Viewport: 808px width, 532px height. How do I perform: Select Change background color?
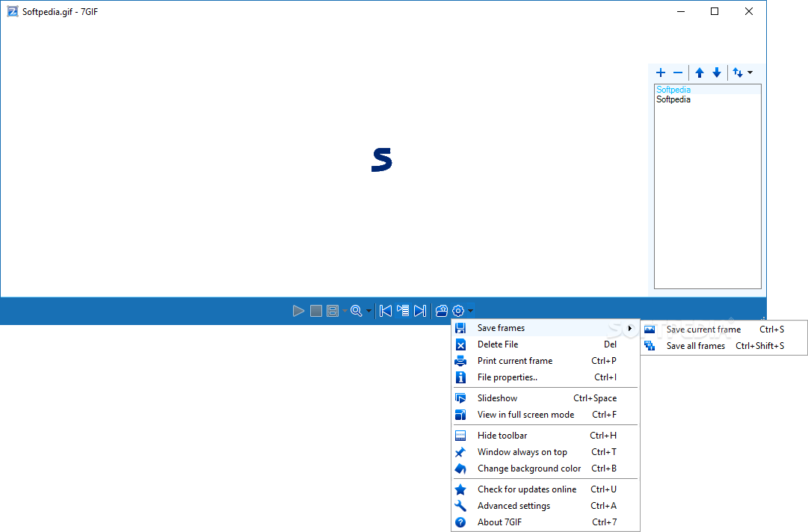(x=545, y=468)
